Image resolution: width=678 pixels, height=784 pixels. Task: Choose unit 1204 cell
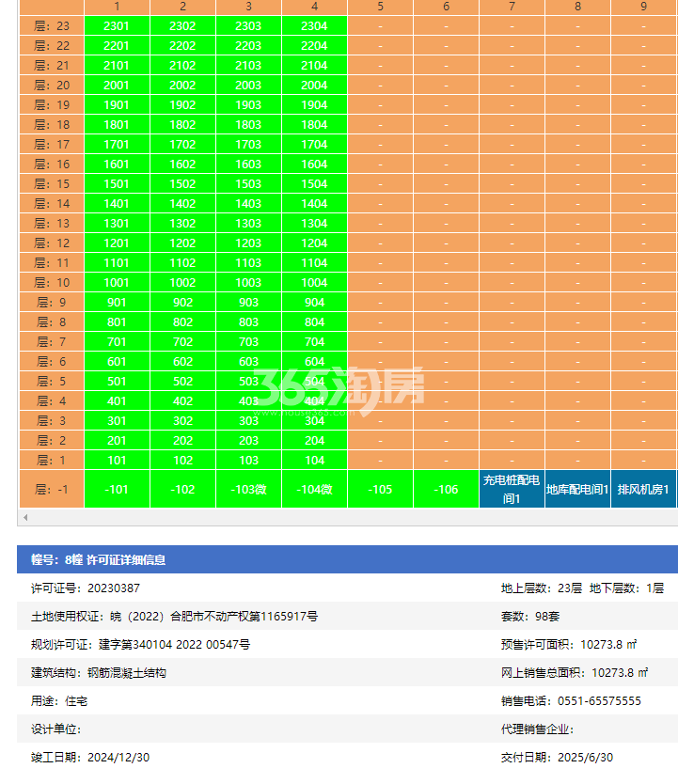[x=314, y=243]
